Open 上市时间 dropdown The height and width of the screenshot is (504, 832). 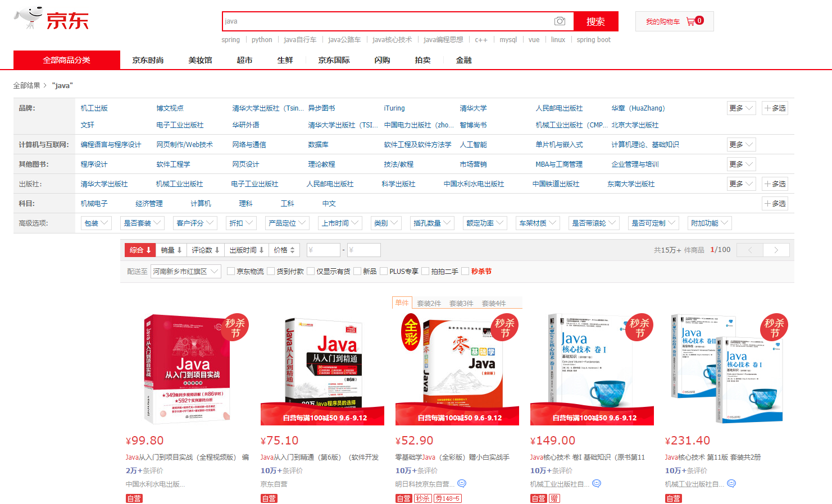tap(340, 223)
